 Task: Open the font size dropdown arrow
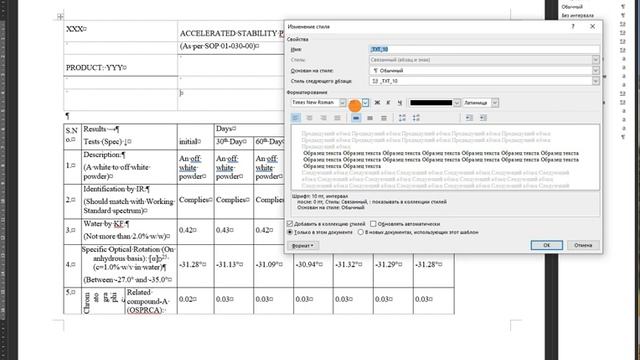(366, 103)
